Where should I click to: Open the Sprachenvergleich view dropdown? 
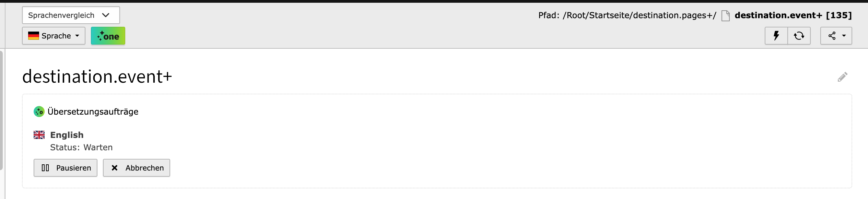71,15
